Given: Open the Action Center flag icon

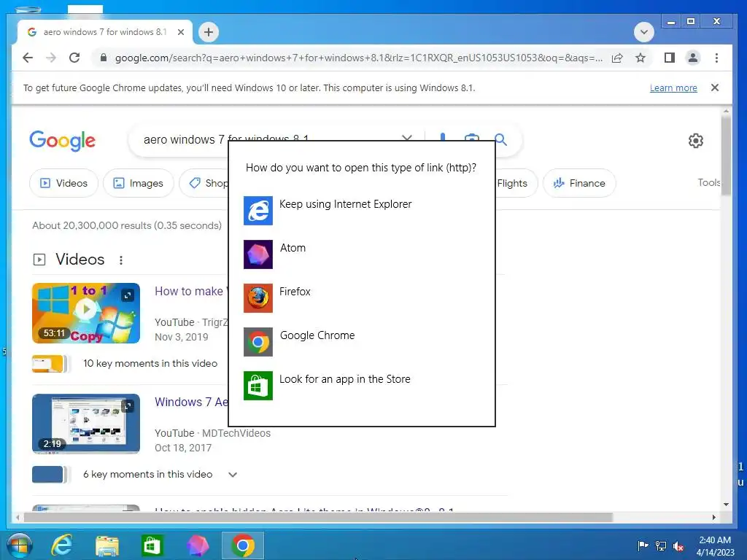Looking at the screenshot, I should click(x=643, y=545).
